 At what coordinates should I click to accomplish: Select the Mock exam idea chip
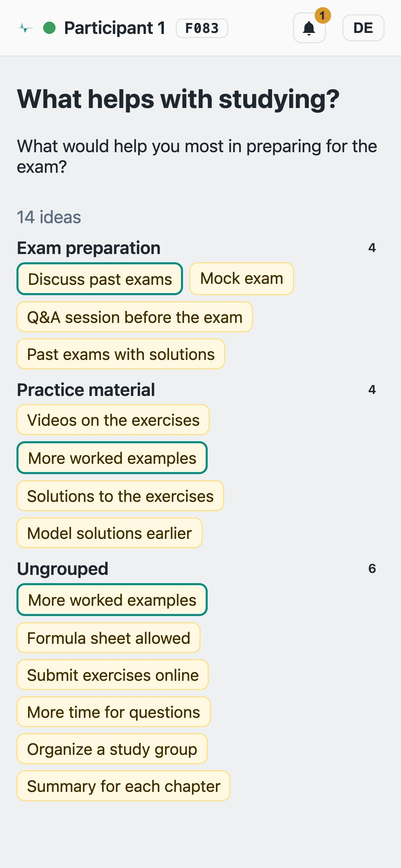pos(242,279)
